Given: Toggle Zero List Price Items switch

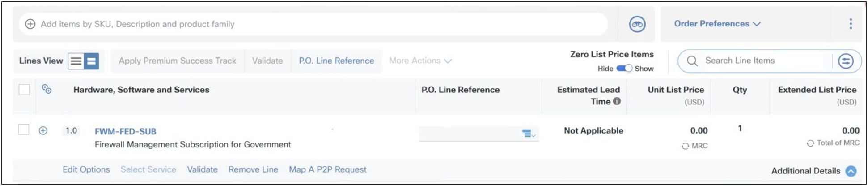Looking at the screenshot, I should [x=624, y=69].
